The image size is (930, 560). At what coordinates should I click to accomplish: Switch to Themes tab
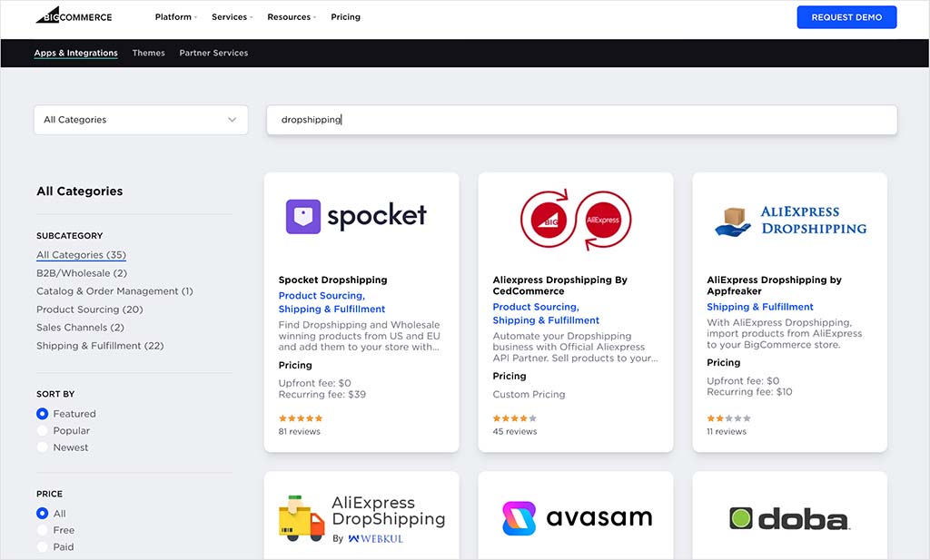pos(148,53)
